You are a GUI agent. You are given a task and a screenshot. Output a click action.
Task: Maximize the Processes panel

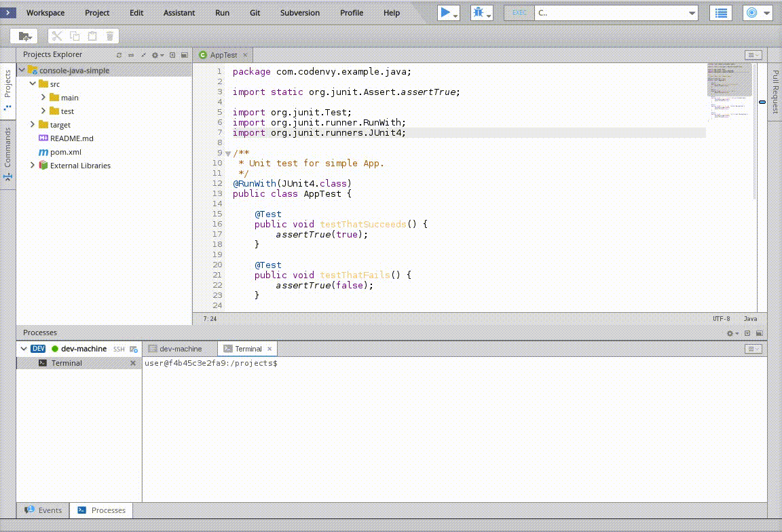point(747,333)
